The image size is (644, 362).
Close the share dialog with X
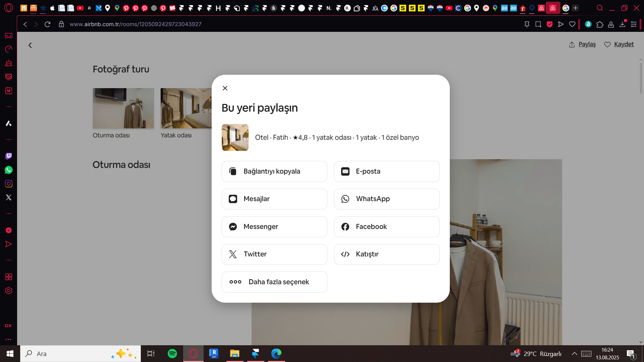(225, 88)
